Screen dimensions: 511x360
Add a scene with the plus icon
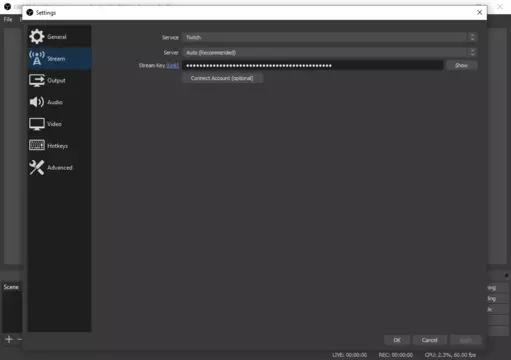tap(9, 339)
